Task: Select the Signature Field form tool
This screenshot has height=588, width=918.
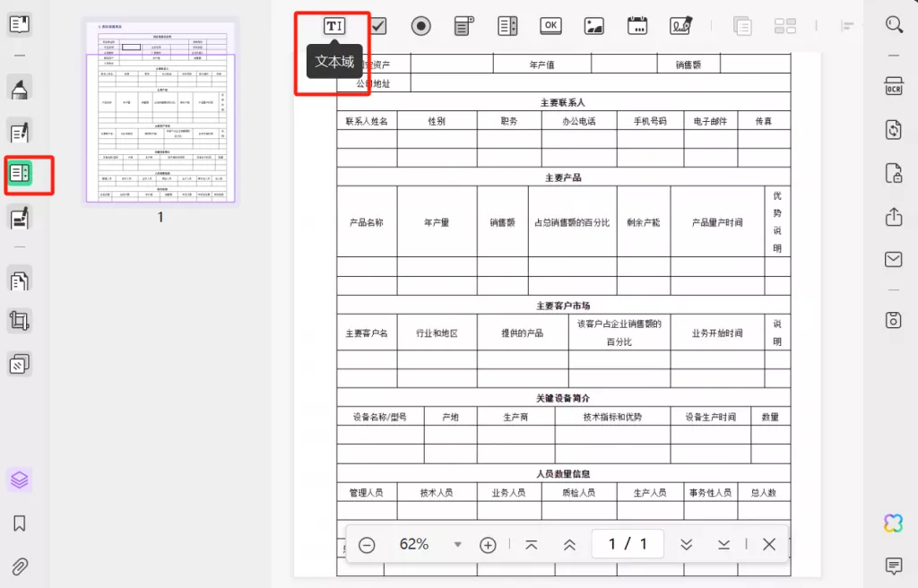Action: click(x=681, y=26)
